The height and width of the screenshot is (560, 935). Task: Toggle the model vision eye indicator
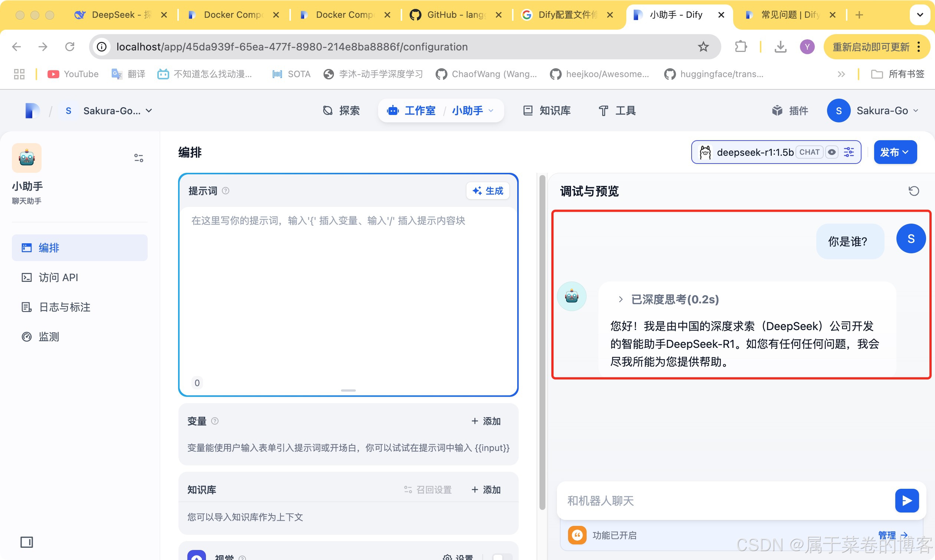click(831, 152)
